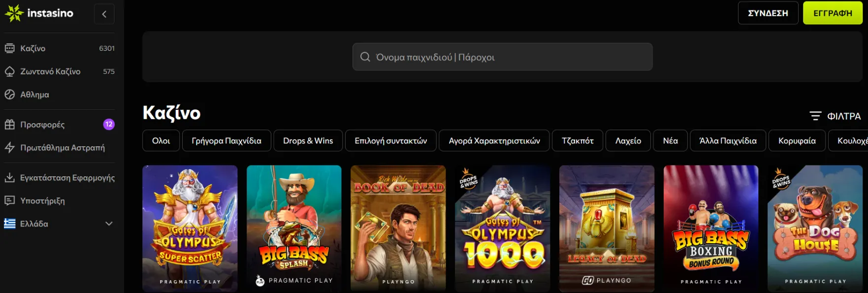The image size is (868, 293).
Task: Click the Instasino logo
Action: point(39,13)
